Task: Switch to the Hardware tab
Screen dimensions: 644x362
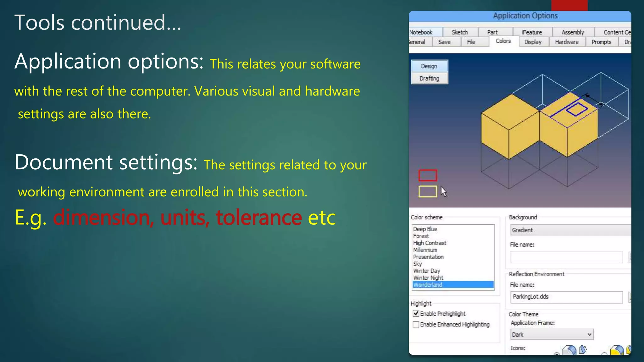Action: [x=567, y=42]
